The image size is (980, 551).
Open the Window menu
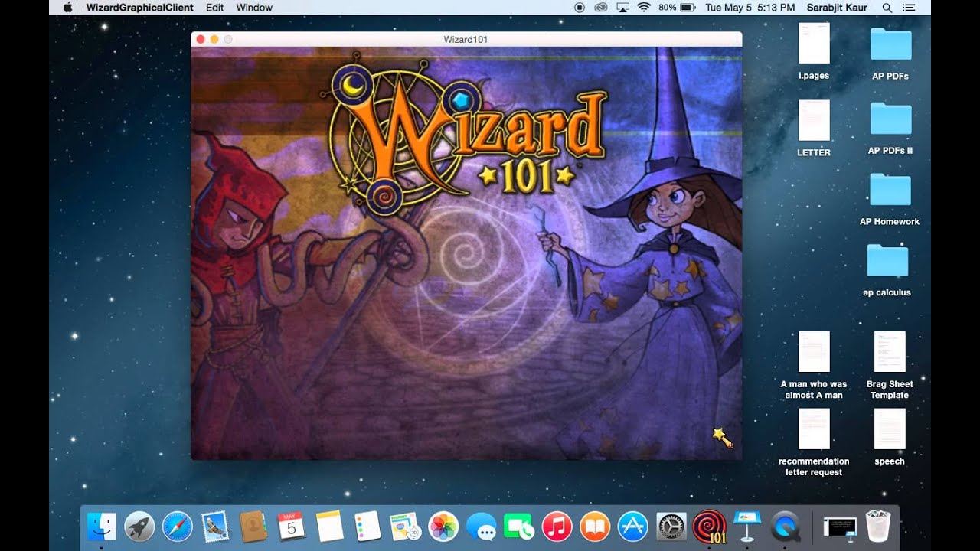[254, 8]
